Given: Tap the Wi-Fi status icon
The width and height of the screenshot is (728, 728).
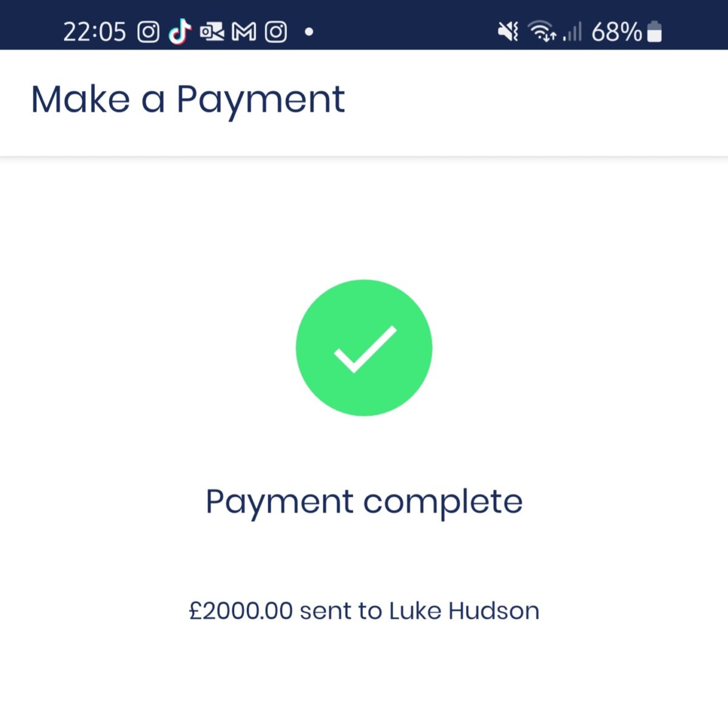Looking at the screenshot, I should click(542, 32).
